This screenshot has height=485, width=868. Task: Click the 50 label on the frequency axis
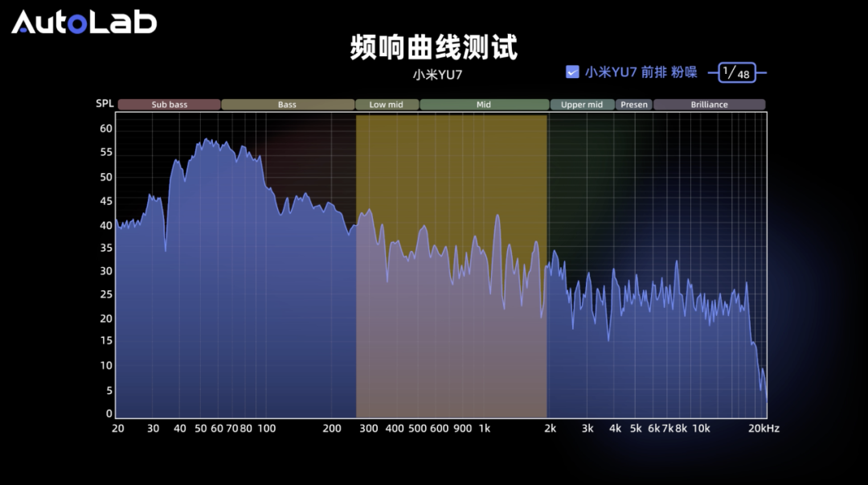click(200, 429)
